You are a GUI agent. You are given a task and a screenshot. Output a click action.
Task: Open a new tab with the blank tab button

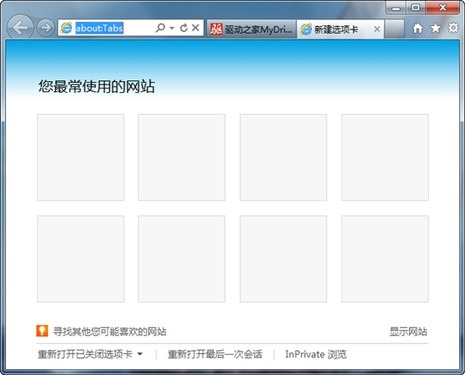pos(395,29)
